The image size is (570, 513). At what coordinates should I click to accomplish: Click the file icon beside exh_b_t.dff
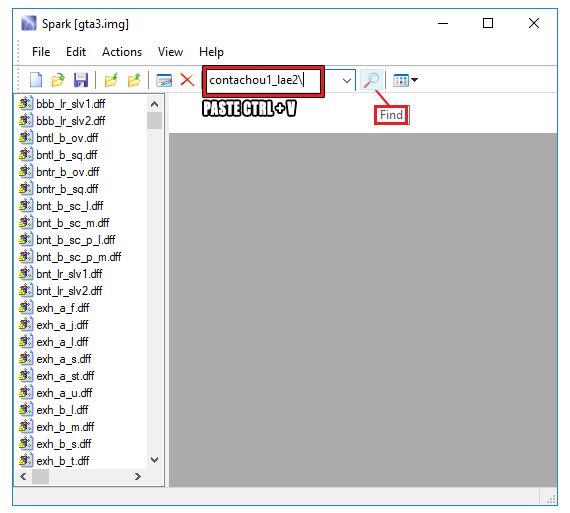(26, 461)
